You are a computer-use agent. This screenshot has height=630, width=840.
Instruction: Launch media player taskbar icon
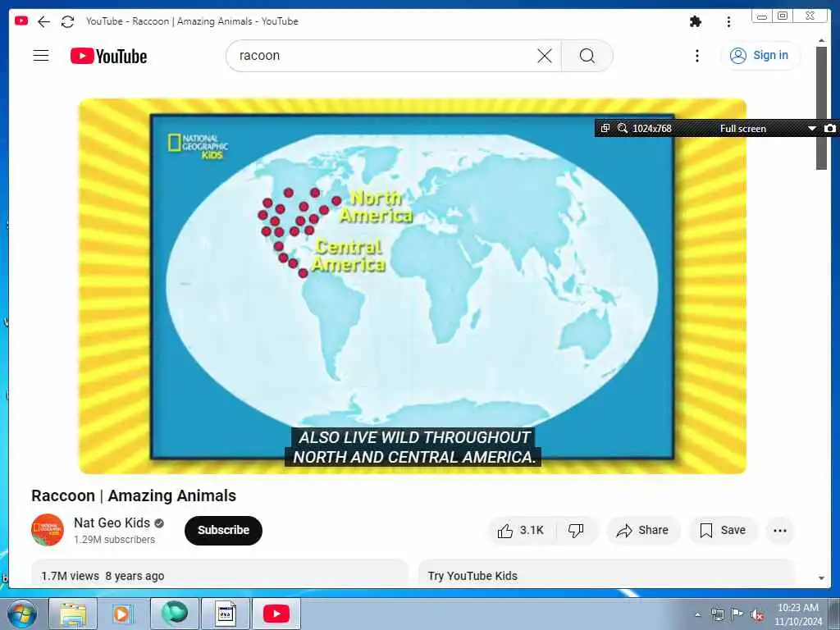click(x=123, y=614)
